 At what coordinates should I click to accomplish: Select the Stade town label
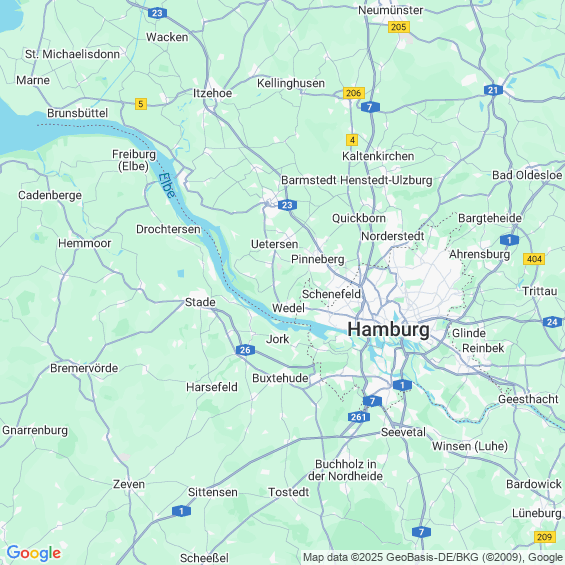click(200, 302)
